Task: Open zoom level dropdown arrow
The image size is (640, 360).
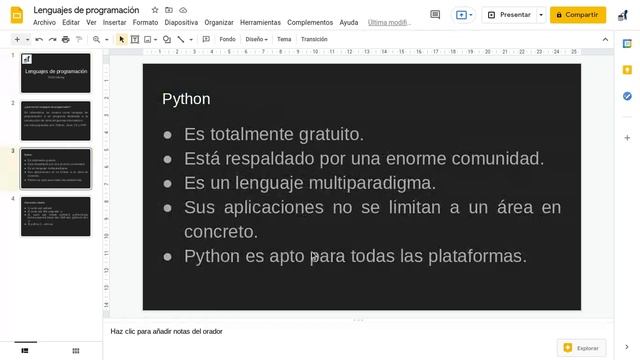Action: (x=107, y=40)
